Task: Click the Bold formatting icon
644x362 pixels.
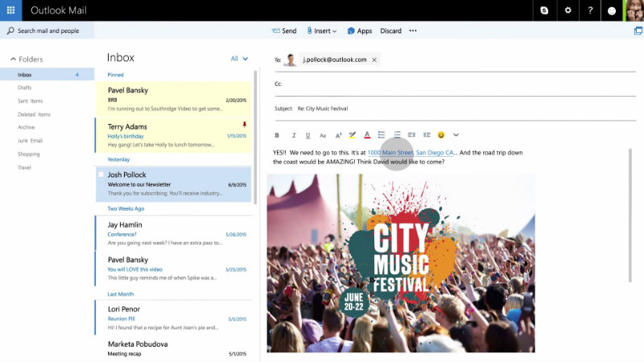Action: tap(277, 135)
